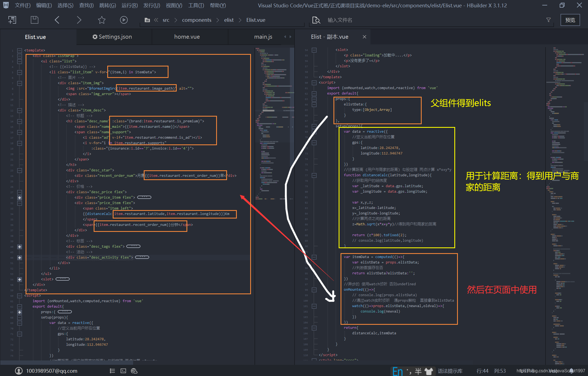Open the 查找(I) menu

pos(86,5)
